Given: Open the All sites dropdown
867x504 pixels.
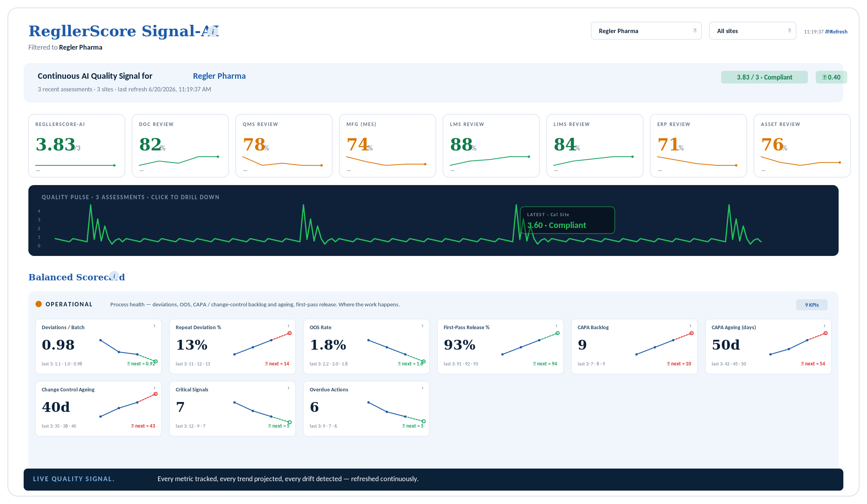Looking at the screenshot, I should coord(753,31).
